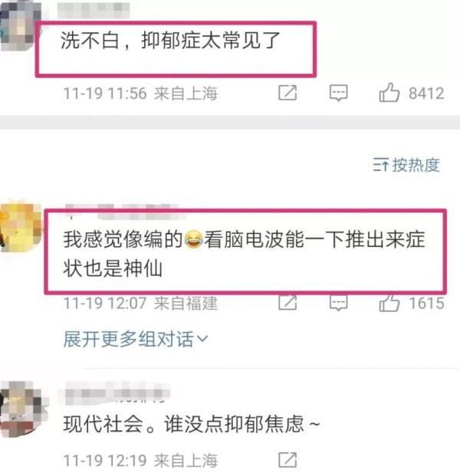Open the comment 洗不白，抑郁症太常见了
The height and width of the screenshot is (476, 460).
coord(170,40)
